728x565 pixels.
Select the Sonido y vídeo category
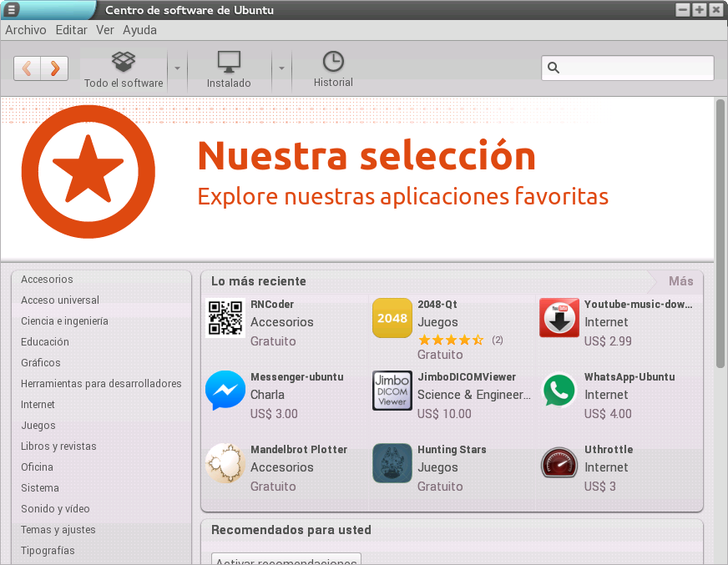click(x=55, y=509)
